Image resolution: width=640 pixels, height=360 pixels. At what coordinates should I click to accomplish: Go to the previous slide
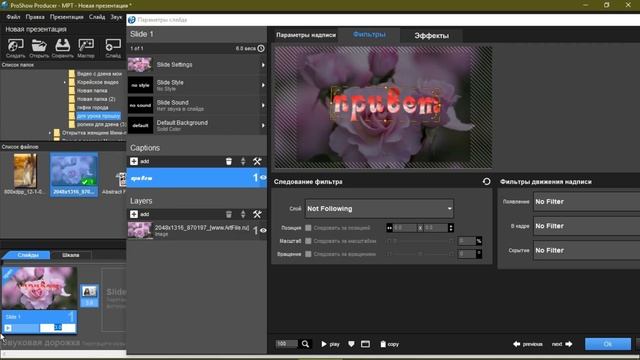(528, 344)
